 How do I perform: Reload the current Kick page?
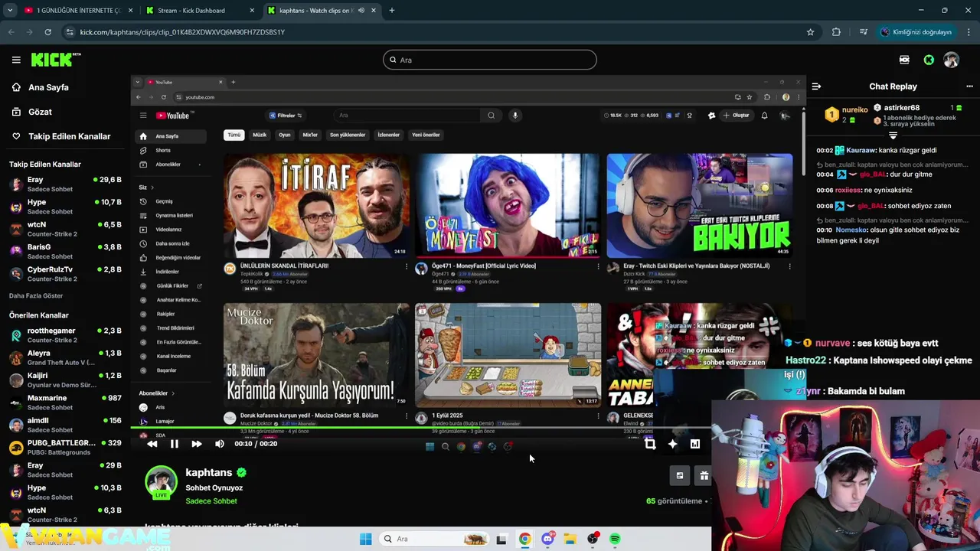point(47,32)
